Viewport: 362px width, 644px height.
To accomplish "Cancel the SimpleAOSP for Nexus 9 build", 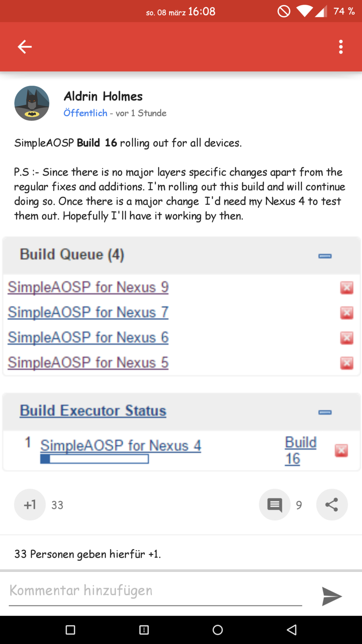I will pos(347,288).
